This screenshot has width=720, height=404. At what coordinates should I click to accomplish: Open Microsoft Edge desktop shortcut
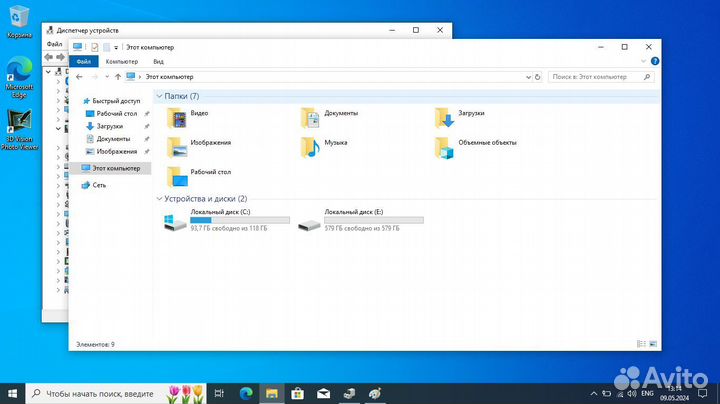coord(19,77)
